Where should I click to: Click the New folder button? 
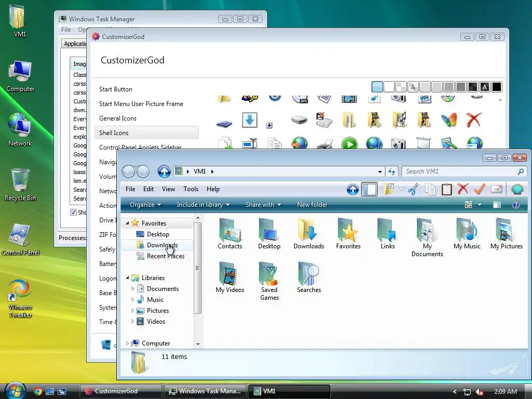(x=312, y=205)
